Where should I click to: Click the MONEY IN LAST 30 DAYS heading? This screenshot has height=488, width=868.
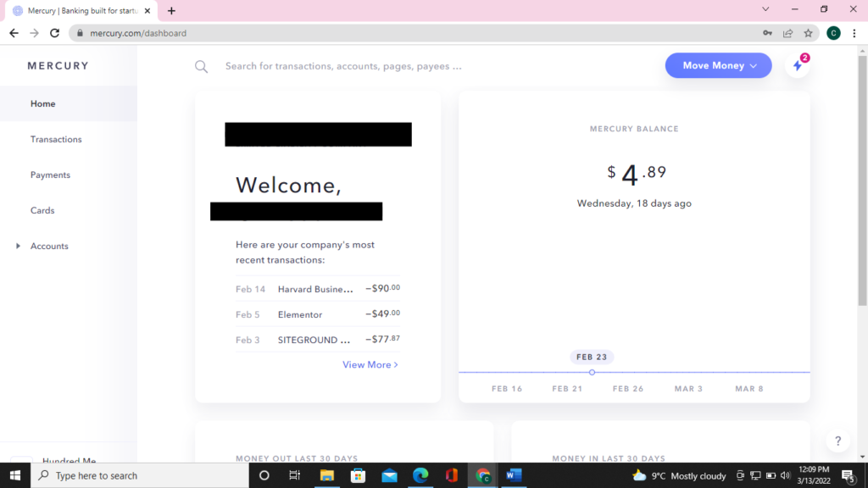[609, 458]
